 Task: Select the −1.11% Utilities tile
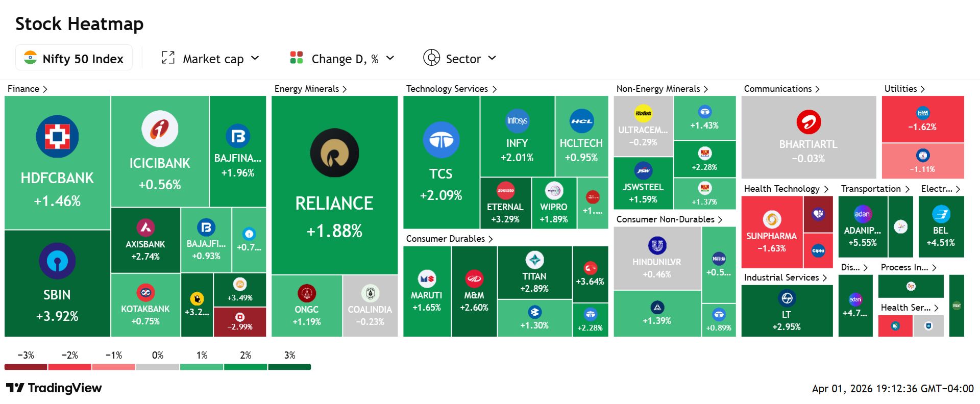click(923, 161)
